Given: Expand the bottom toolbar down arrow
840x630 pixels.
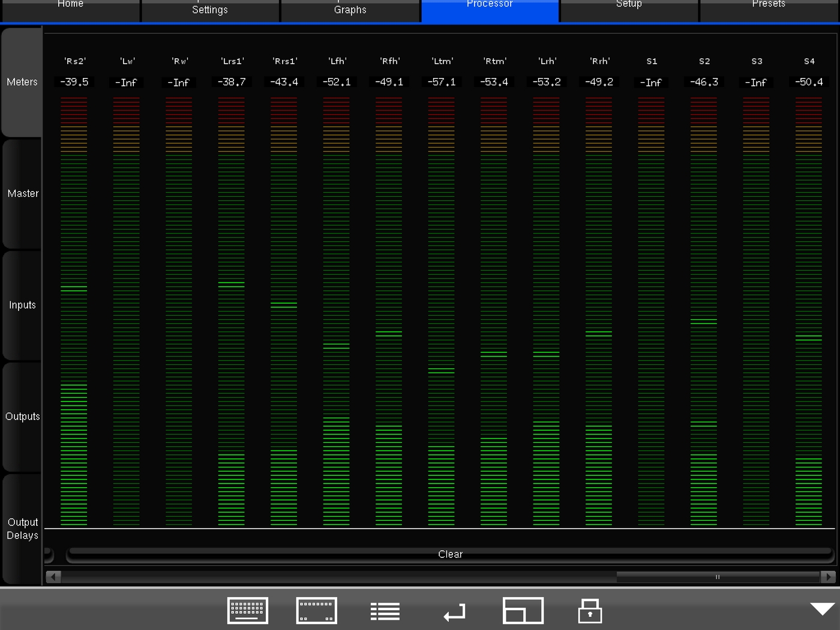Looking at the screenshot, I should [822, 609].
